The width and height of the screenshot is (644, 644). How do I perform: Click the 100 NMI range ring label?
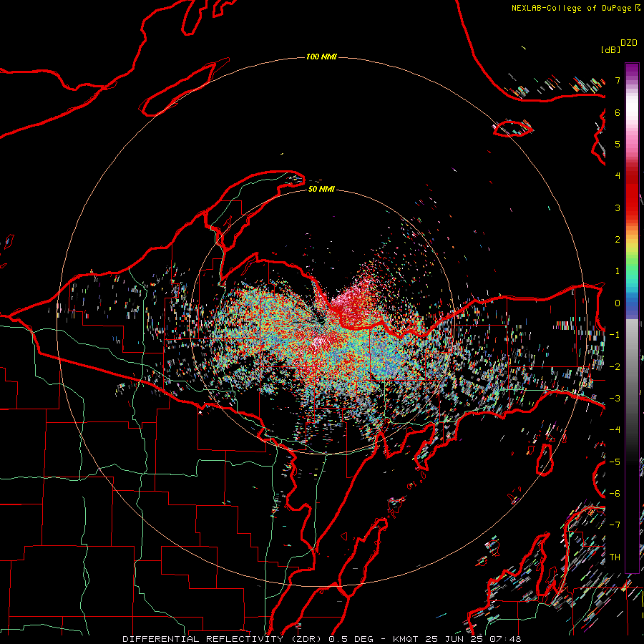point(321,57)
